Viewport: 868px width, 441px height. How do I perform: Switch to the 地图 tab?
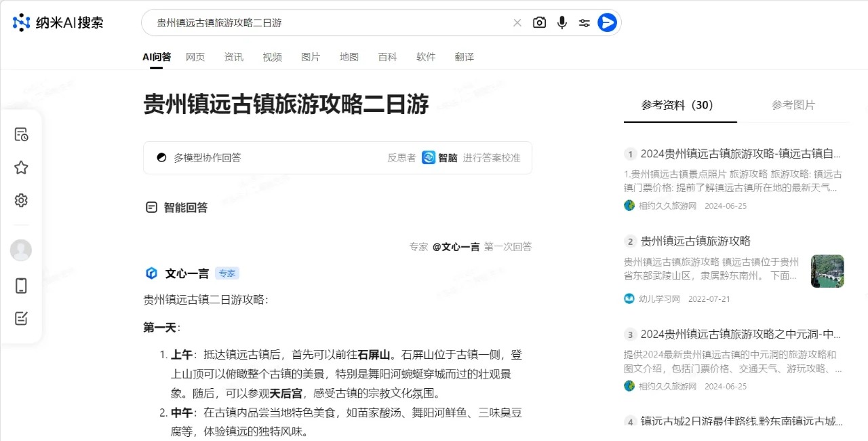point(349,57)
